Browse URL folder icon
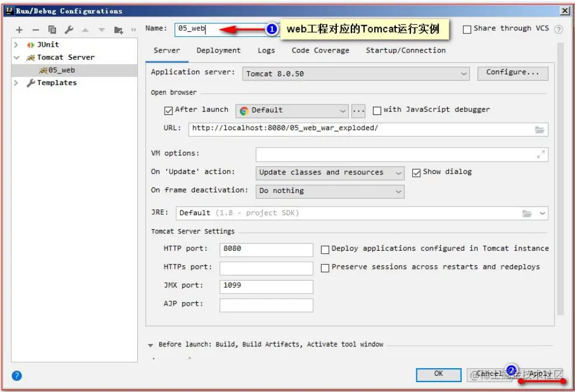Screen dimensions: 575x392 pos(539,129)
